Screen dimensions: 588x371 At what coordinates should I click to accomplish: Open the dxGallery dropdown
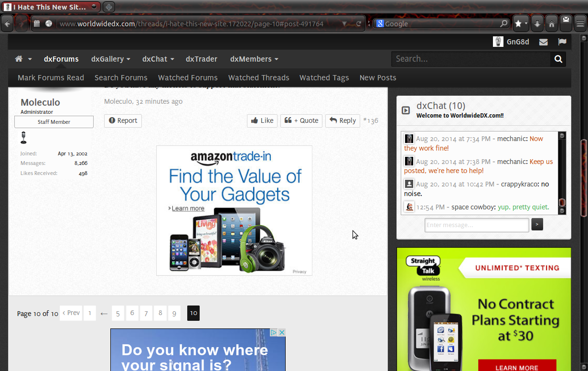point(110,59)
